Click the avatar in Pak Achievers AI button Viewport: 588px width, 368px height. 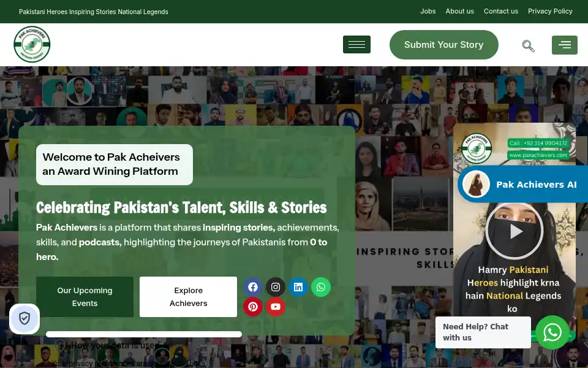476,185
